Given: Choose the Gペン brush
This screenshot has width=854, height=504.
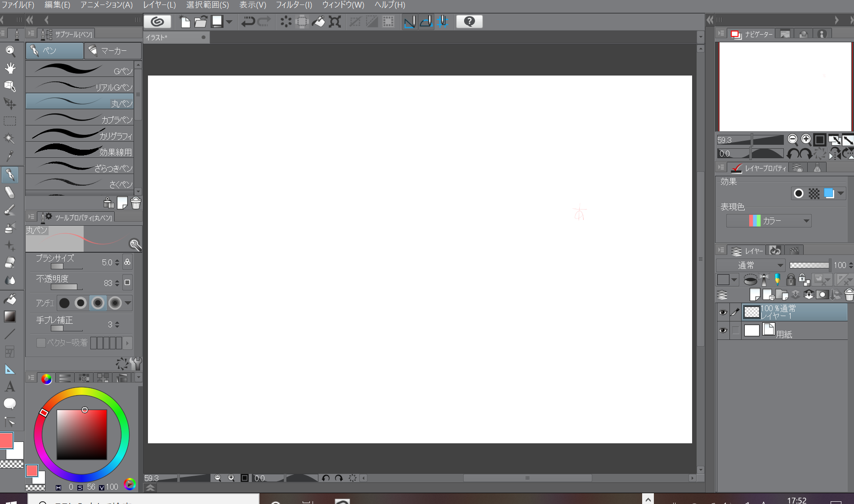Looking at the screenshot, I should click(x=80, y=69).
